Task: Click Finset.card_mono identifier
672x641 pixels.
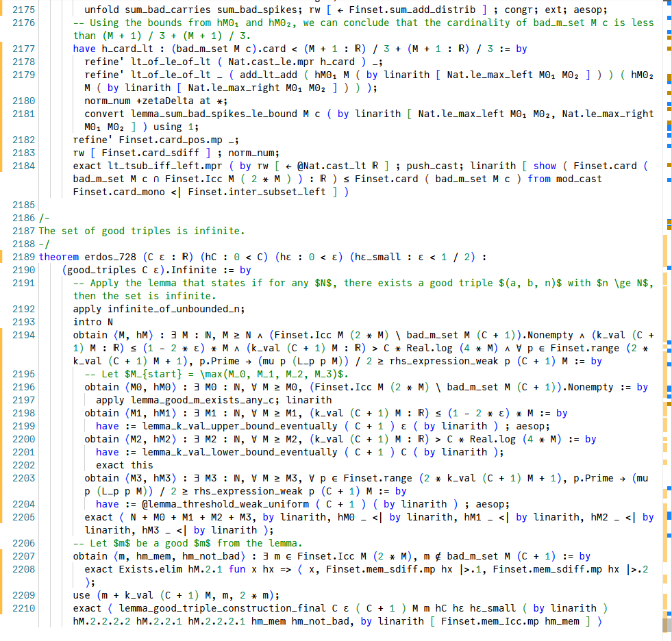Action: pyautogui.click(x=119, y=192)
